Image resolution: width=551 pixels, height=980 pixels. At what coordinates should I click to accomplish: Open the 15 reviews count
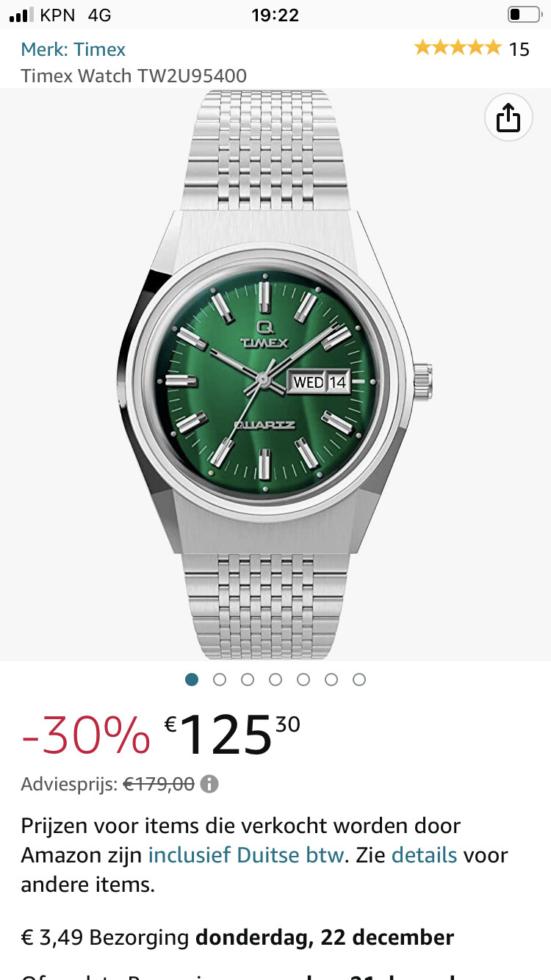click(519, 49)
